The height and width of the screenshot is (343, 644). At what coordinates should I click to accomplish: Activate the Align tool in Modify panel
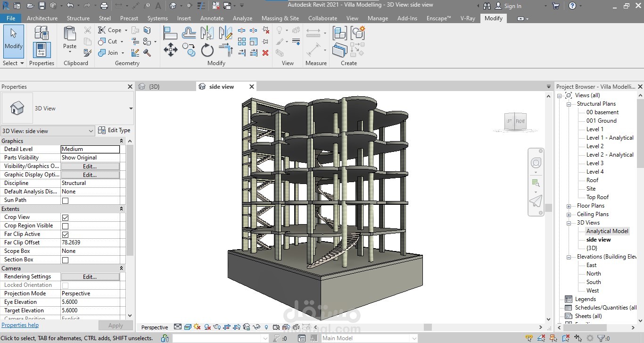(x=171, y=32)
